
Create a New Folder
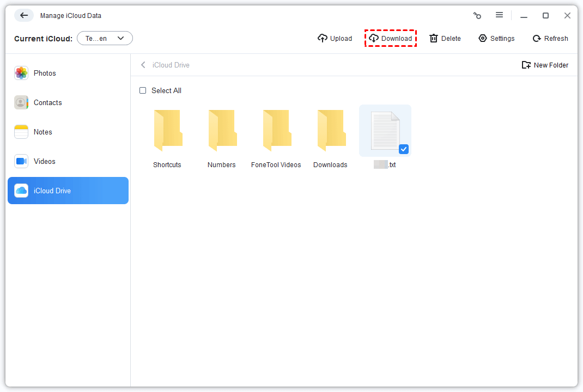[545, 65]
